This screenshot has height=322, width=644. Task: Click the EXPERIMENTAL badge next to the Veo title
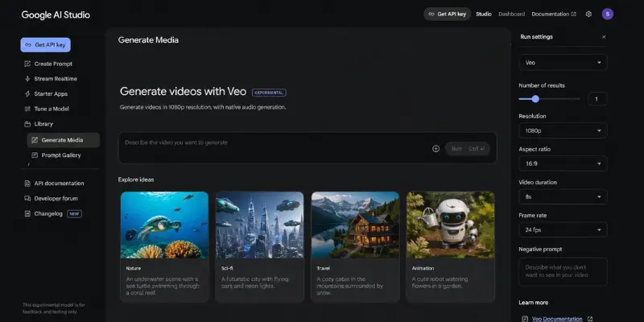point(269,93)
